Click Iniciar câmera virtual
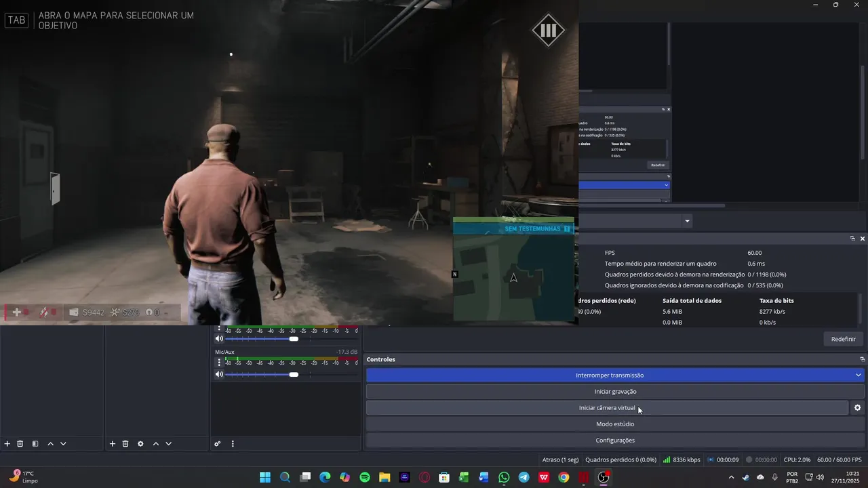Viewport: 868px width, 488px height. tap(607, 407)
